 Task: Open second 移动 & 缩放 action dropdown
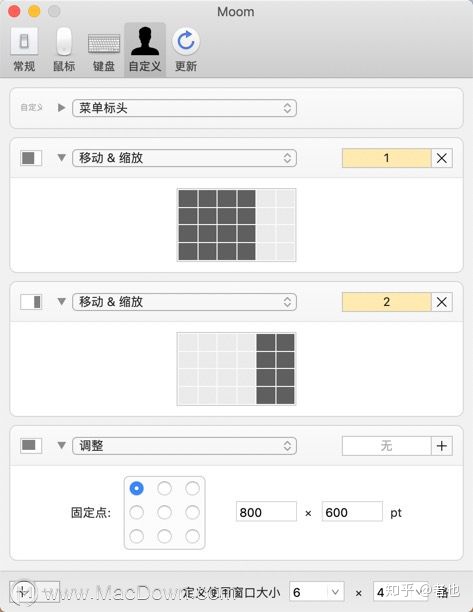[x=184, y=302]
